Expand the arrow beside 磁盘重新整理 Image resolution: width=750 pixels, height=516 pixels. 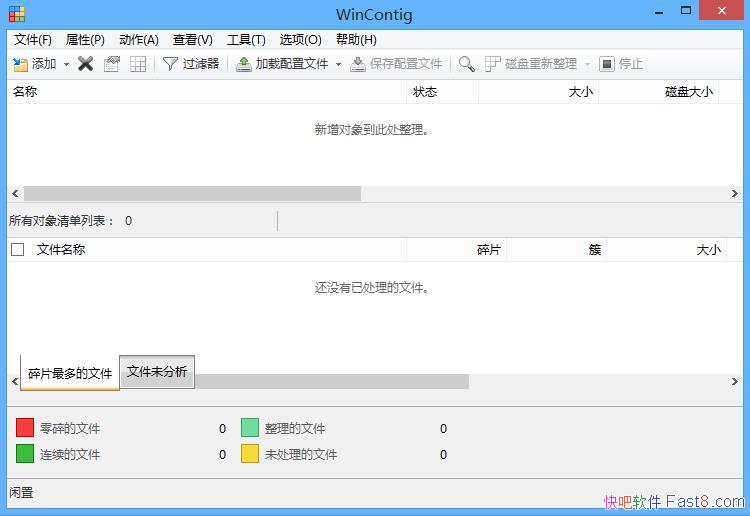click(x=587, y=64)
